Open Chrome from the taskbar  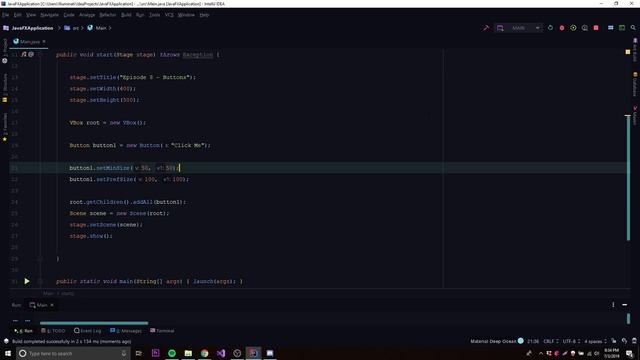(x=204, y=353)
